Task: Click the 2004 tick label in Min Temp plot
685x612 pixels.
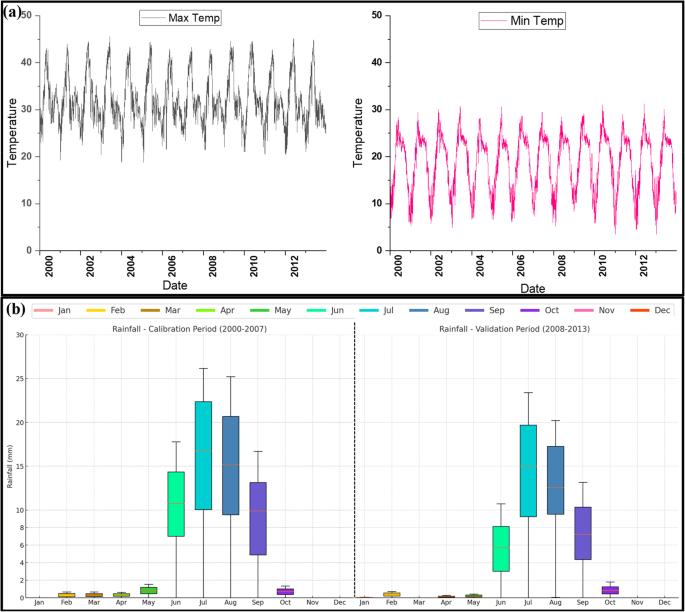Action: 480,266
